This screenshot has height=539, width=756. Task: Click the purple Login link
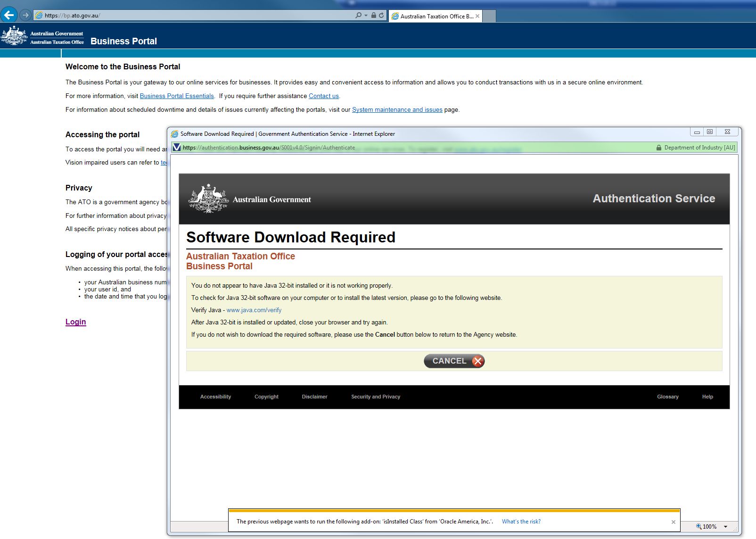76,322
